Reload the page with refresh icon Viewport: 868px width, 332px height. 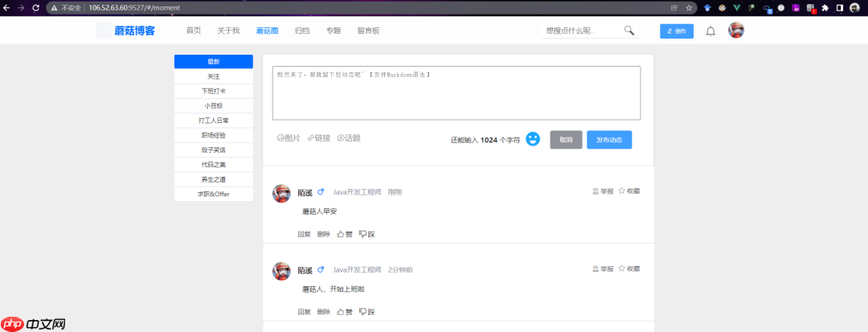tap(35, 8)
